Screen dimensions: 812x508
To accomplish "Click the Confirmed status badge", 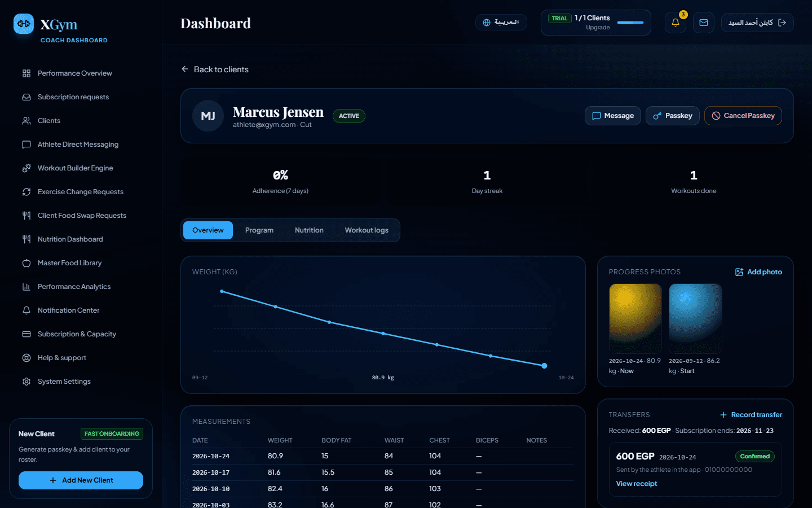I will coord(754,457).
